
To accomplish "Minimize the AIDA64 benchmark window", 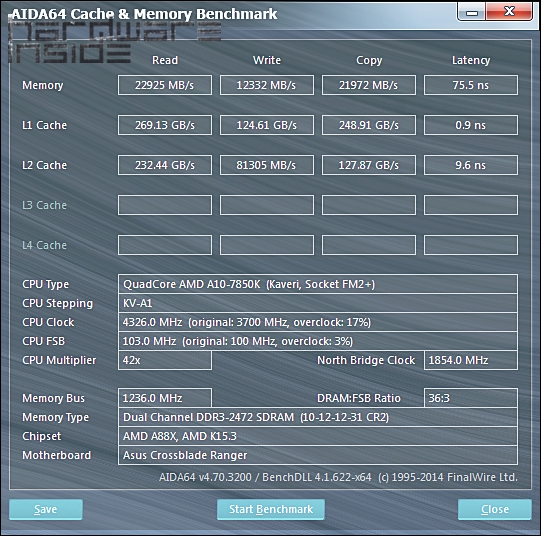I will (472, 12).
